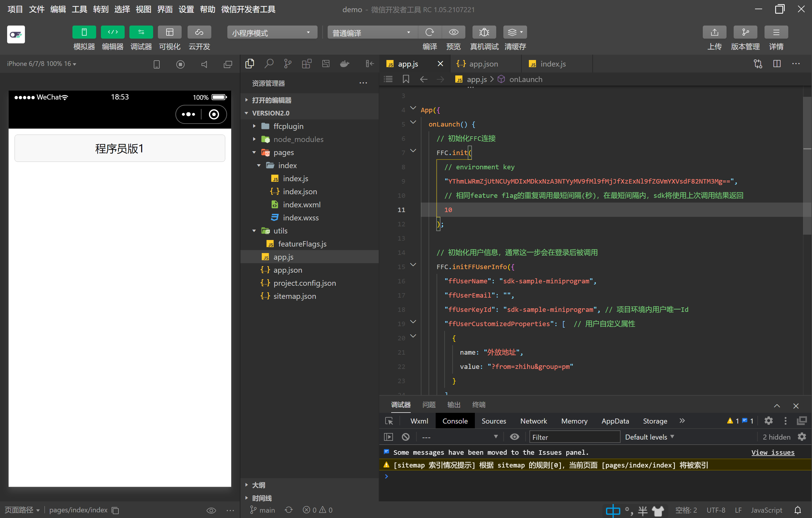Click the View issues link
The width and height of the screenshot is (812, 518).
(773, 452)
